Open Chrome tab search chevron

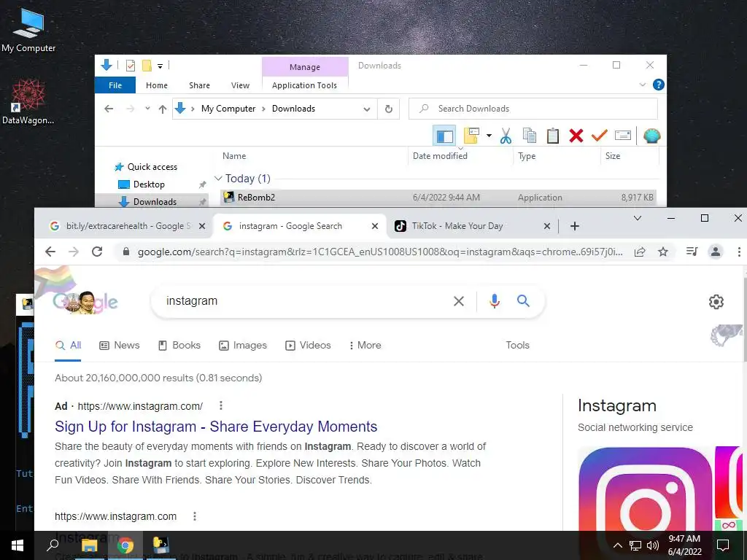point(638,218)
